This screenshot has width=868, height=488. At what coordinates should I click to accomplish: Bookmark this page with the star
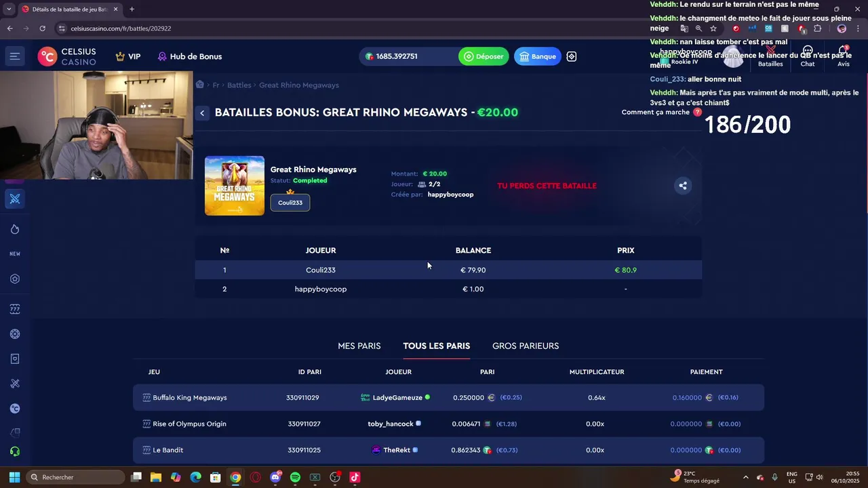(x=713, y=28)
